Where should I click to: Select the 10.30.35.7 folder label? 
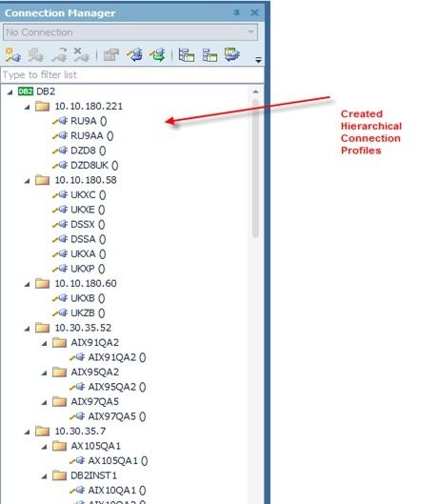[x=80, y=432]
